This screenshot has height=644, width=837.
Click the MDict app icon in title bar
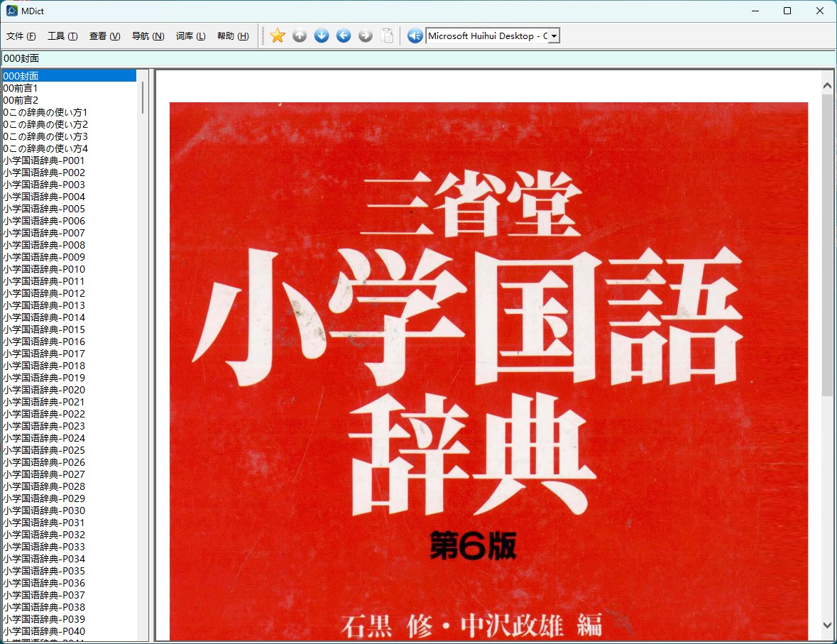tap(12, 11)
